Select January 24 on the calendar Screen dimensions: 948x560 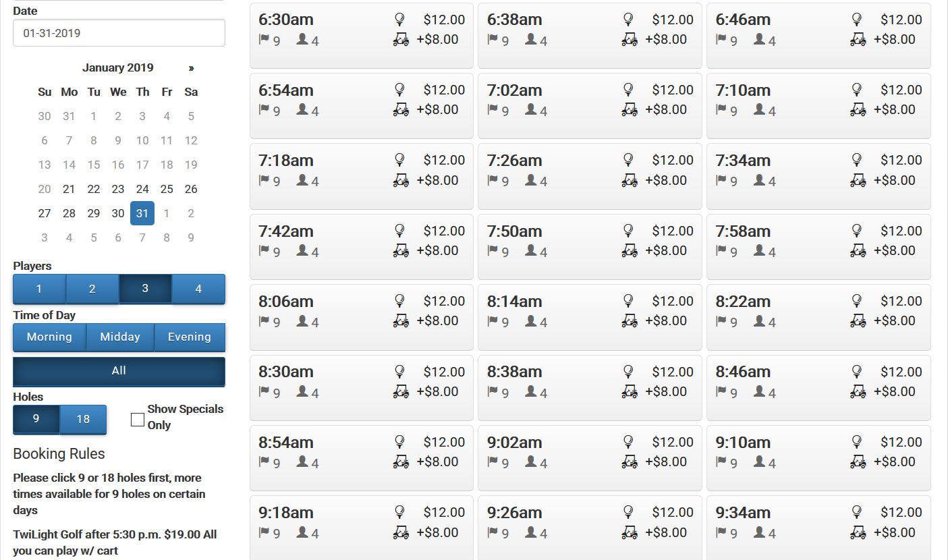click(x=142, y=189)
